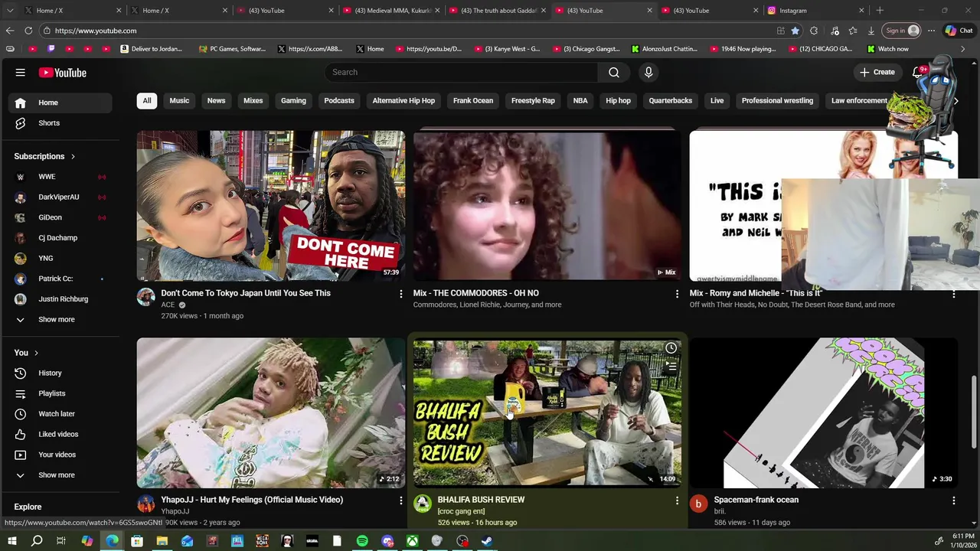Expand Subscriptions Show more
The width and height of the screenshot is (980, 551).
(58, 319)
